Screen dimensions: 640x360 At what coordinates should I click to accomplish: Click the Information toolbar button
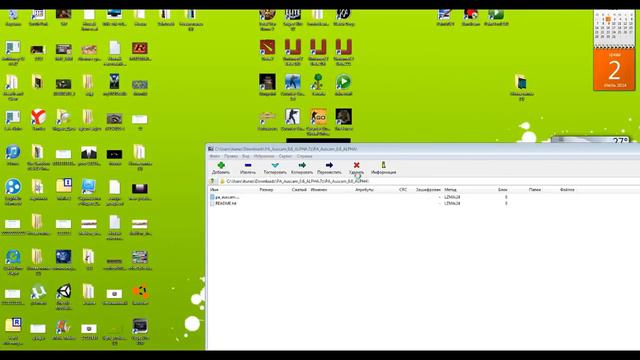click(383, 168)
